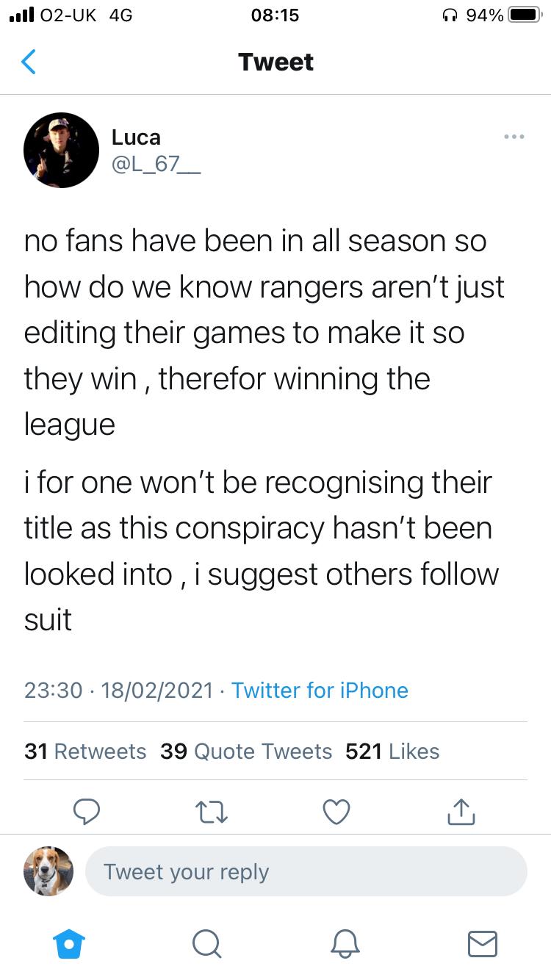
Task: View the 39 Quote Tweets list
Action: point(246,751)
